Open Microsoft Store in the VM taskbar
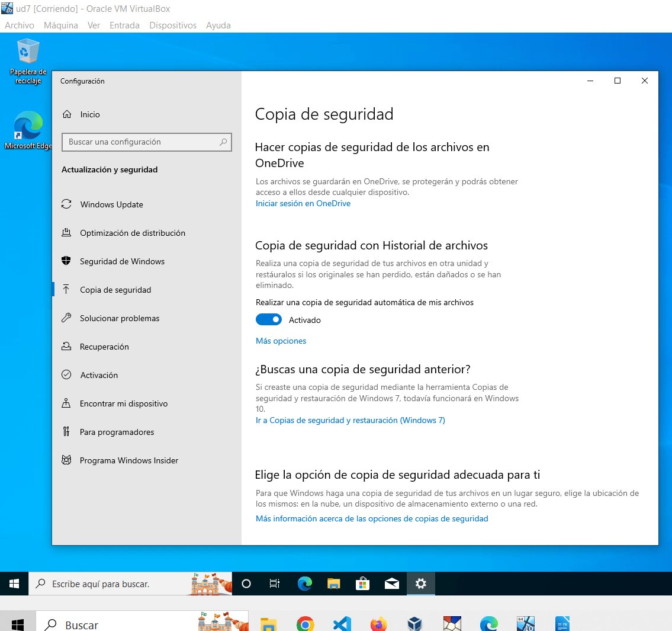 point(362,584)
